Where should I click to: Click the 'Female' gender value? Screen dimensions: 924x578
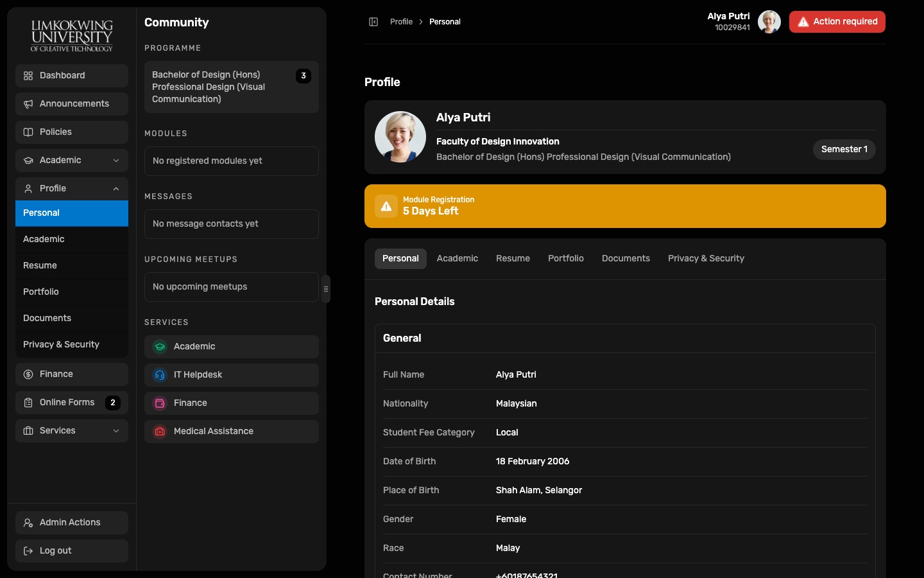pos(511,520)
